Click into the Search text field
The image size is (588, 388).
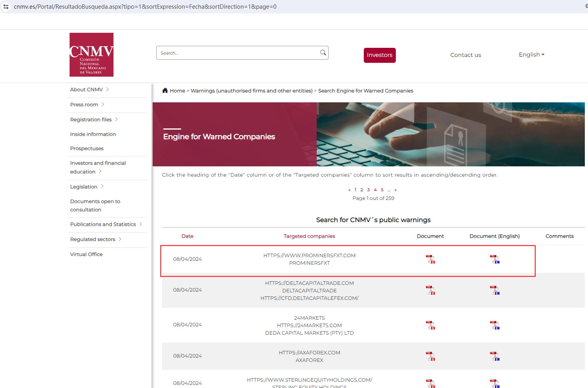[237, 53]
